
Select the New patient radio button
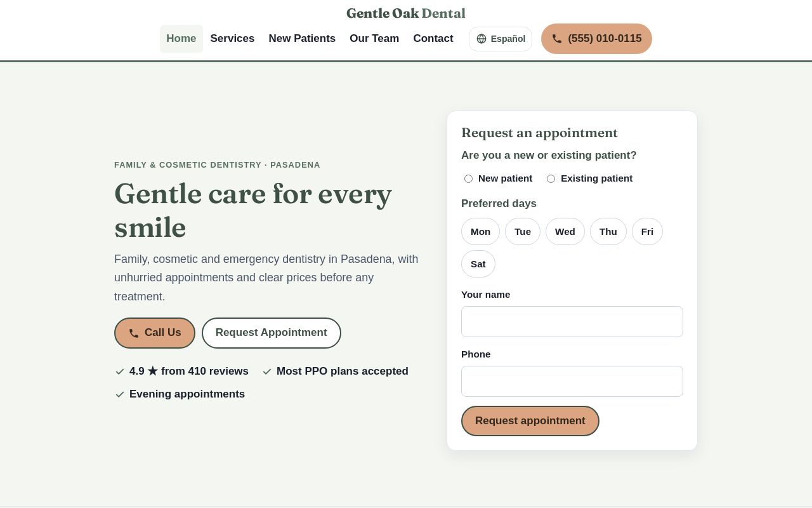click(468, 178)
